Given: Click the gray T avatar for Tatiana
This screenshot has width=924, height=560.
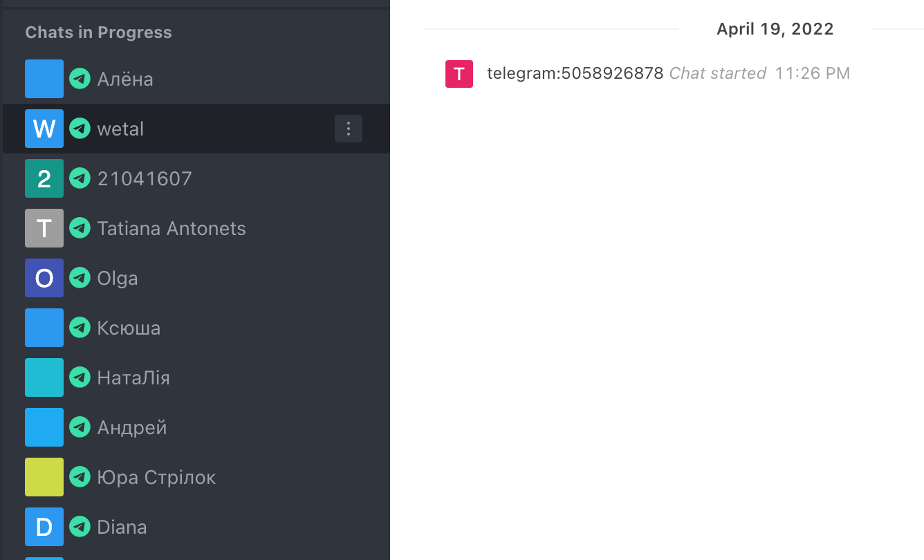Looking at the screenshot, I should coord(44,228).
